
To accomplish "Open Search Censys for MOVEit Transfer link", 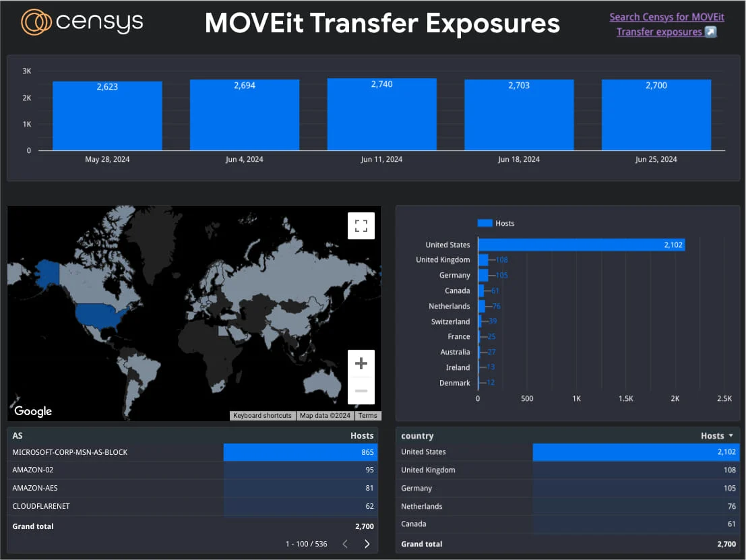I will [666, 18].
